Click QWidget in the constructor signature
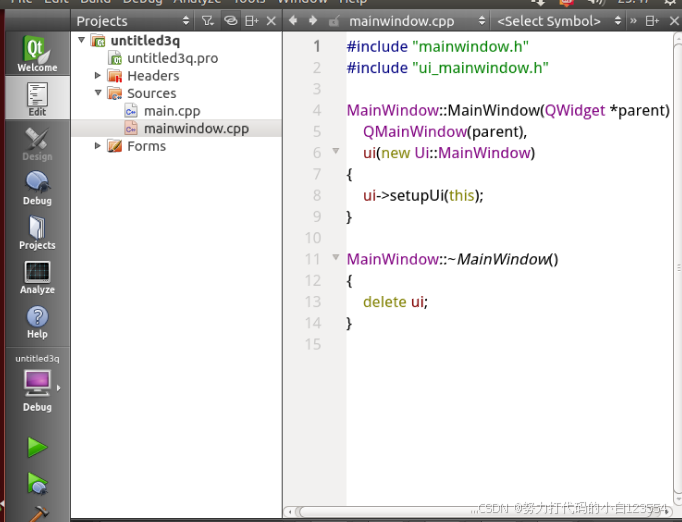Image resolution: width=682 pixels, height=522 pixels. tap(574, 110)
